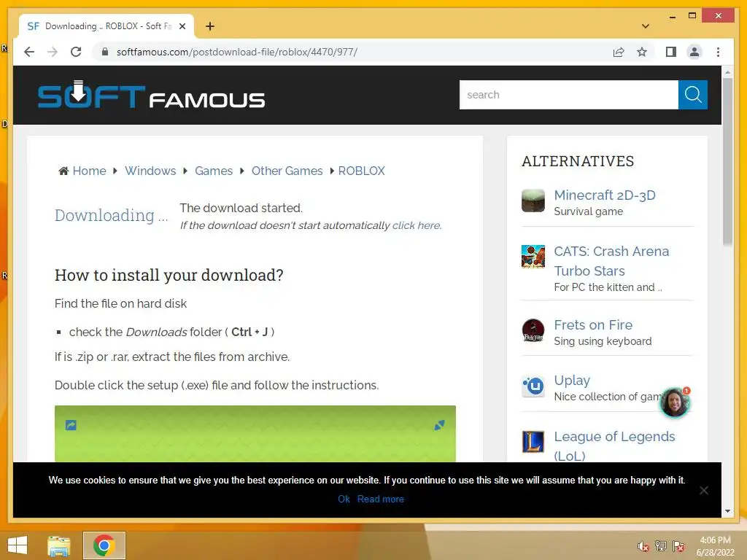Open Frets on Fire link

point(593,324)
